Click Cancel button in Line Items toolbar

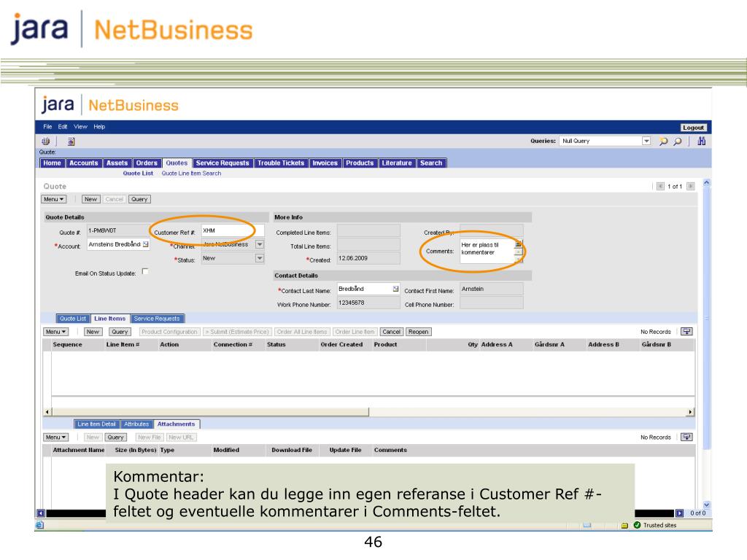[392, 332]
